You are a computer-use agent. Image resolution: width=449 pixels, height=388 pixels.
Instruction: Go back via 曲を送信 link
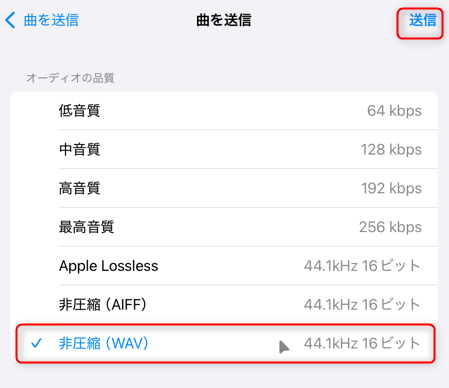point(51,20)
